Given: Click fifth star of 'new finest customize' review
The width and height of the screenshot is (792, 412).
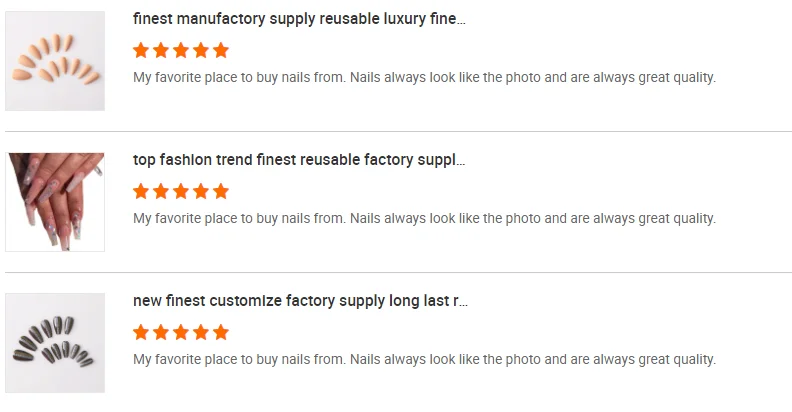Looking at the screenshot, I should (221, 332).
